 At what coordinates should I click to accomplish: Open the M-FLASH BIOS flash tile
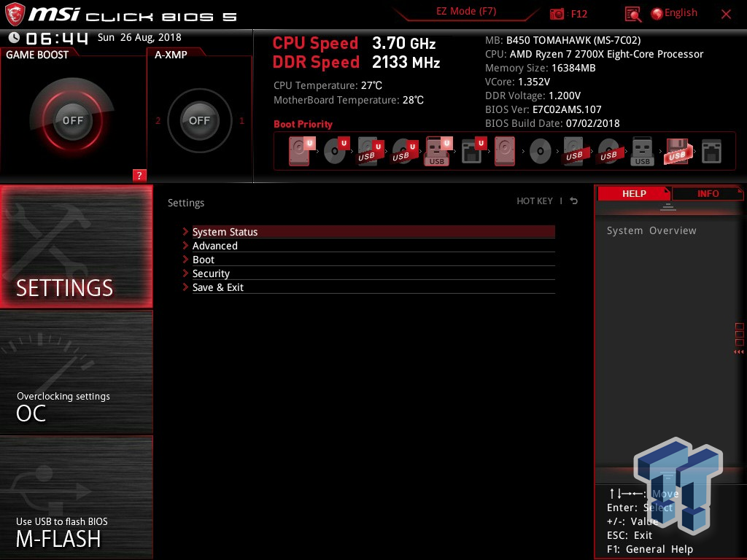pyautogui.click(x=76, y=497)
